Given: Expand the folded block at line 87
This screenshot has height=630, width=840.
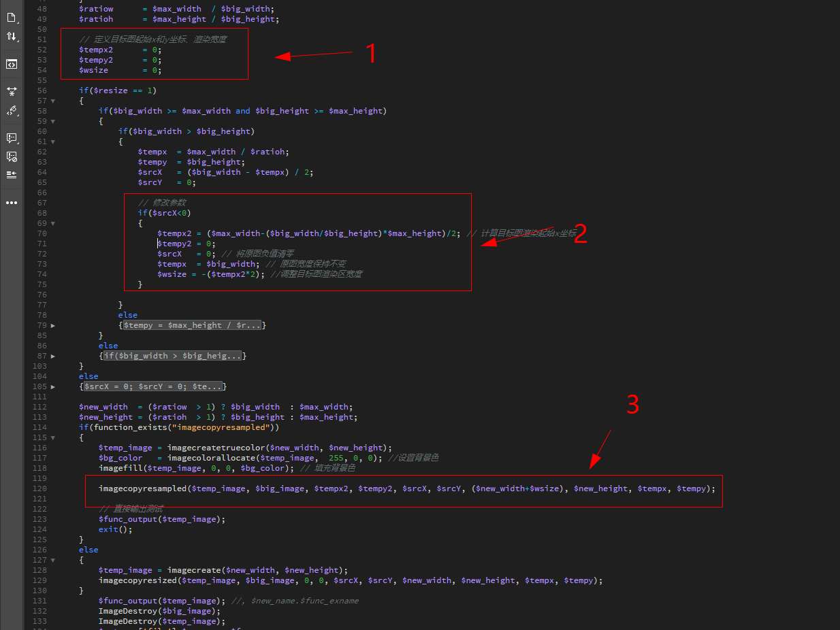Looking at the screenshot, I should coord(53,356).
